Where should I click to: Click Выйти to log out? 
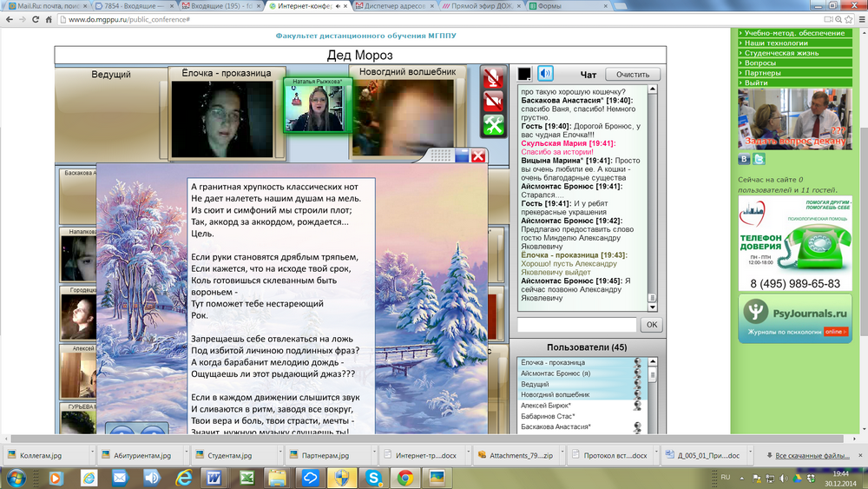point(794,83)
